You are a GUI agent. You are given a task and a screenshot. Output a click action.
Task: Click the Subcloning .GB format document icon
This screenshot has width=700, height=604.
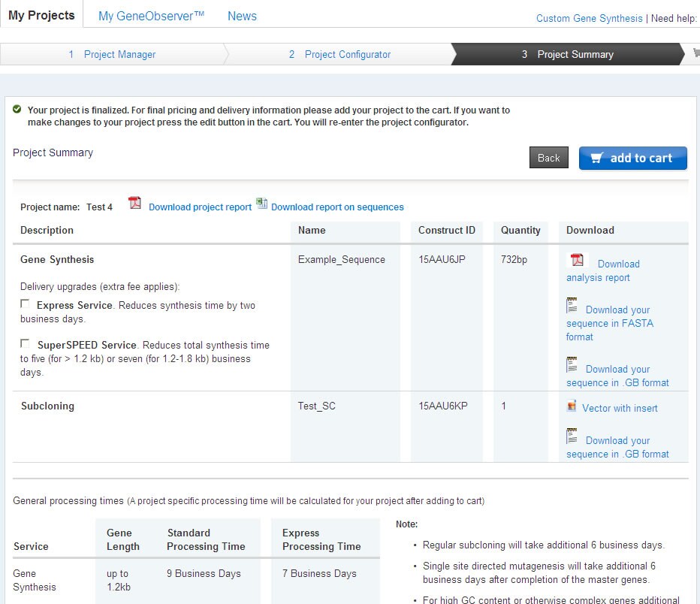click(x=572, y=436)
